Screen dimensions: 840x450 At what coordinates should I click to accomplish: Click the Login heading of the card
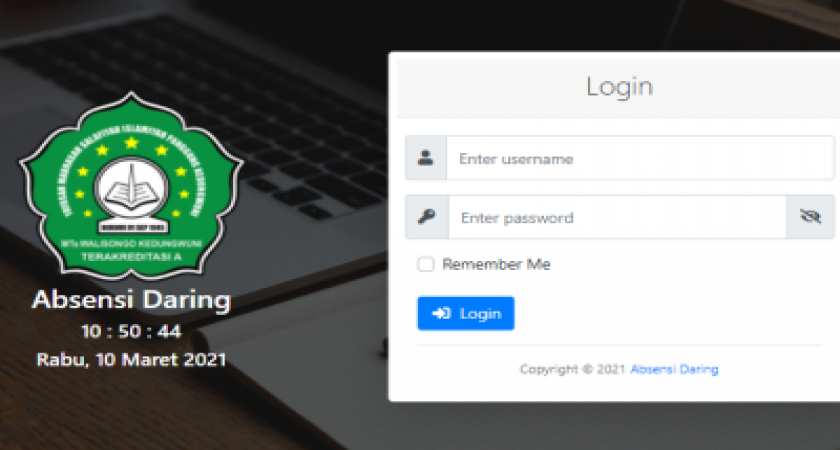click(619, 86)
